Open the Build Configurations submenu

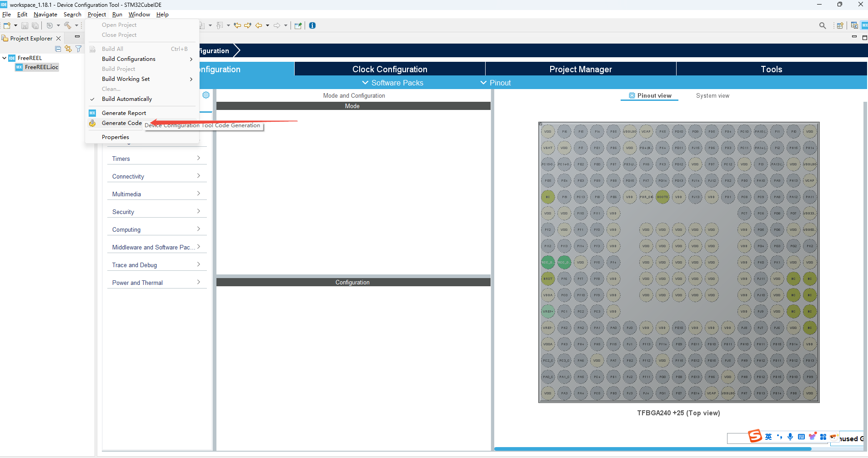pyautogui.click(x=142, y=59)
